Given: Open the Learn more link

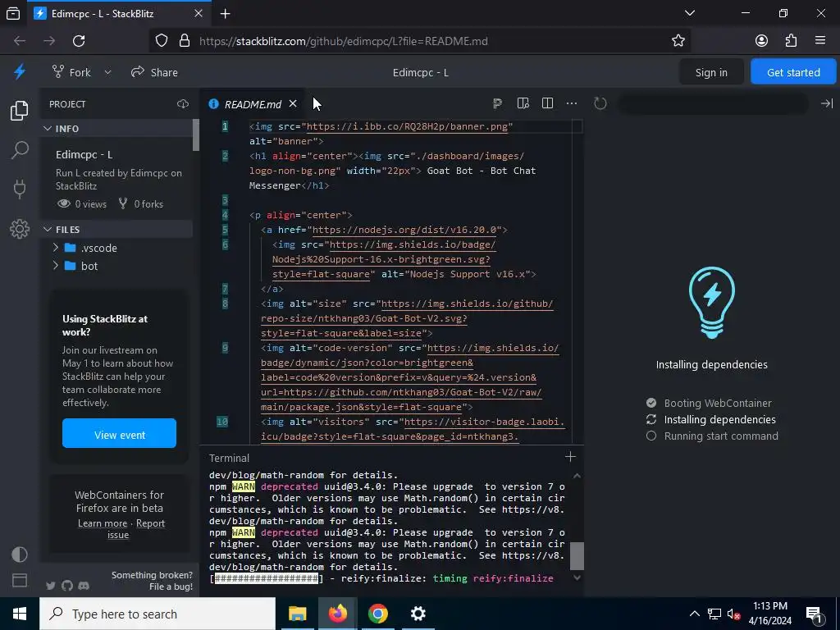Looking at the screenshot, I should (103, 523).
